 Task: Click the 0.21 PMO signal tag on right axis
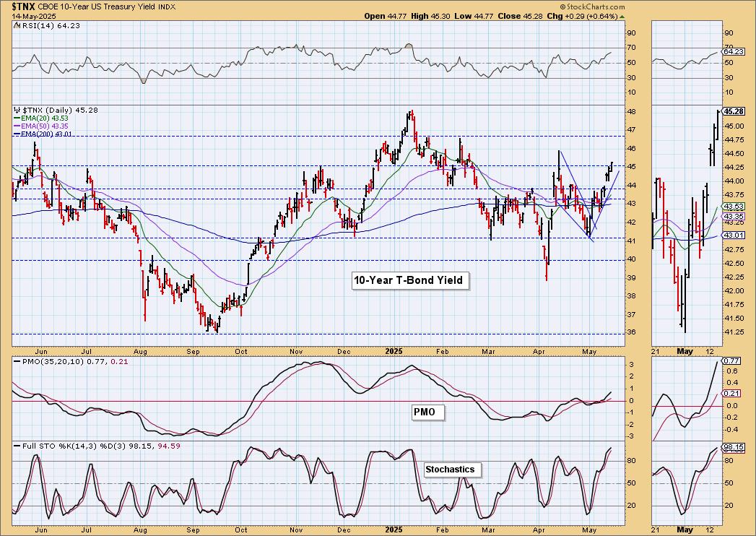pos(732,394)
